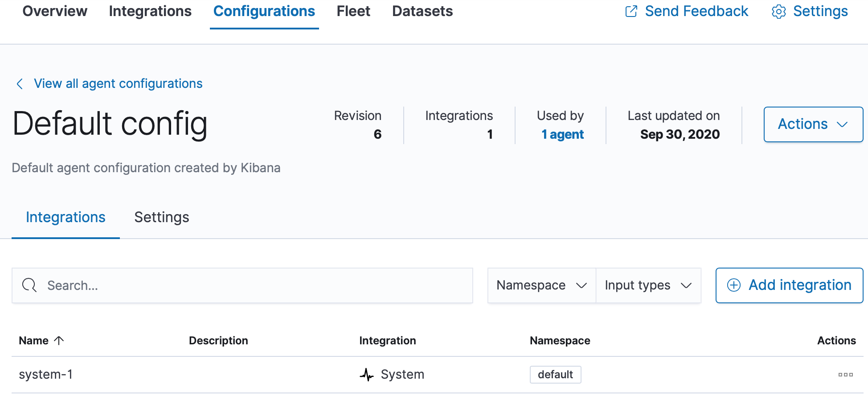This screenshot has height=405, width=868.
Task: Click the plus icon on Add integration
Action: coord(733,285)
